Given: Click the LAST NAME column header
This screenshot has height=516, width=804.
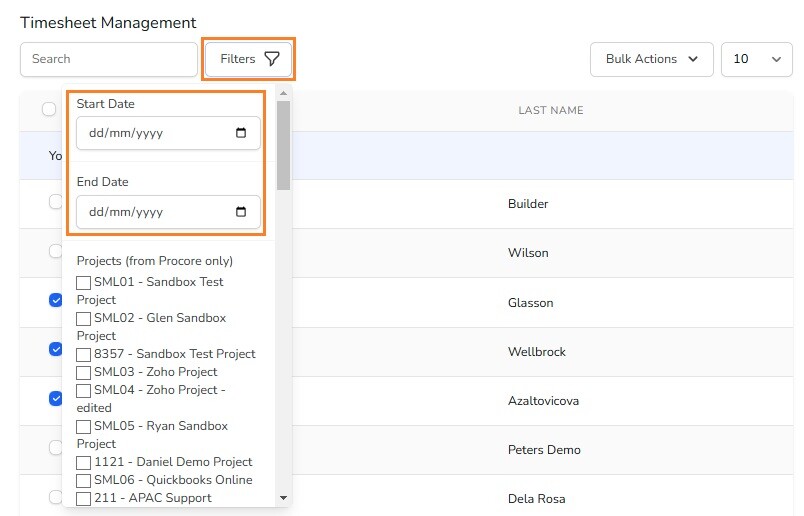Looking at the screenshot, I should (x=551, y=110).
